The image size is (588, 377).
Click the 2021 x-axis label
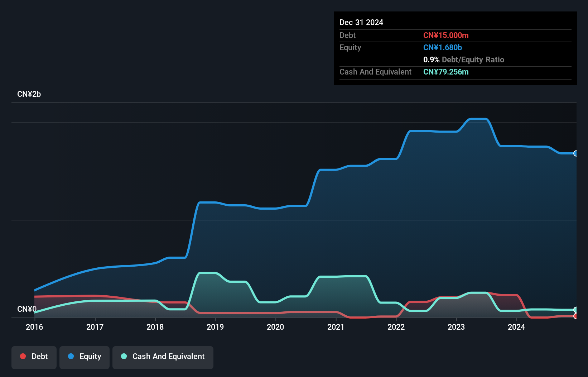(x=336, y=327)
